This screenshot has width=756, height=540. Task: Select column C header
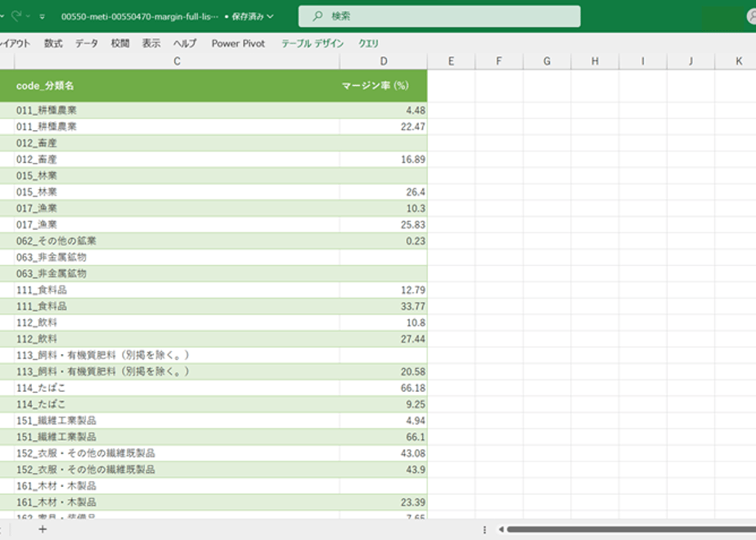pos(177,61)
